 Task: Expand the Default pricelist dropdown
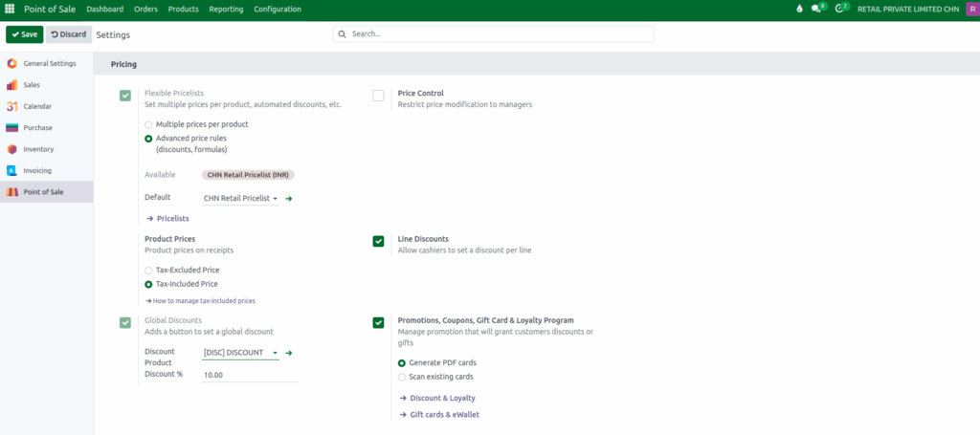pyautogui.click(x=240, y=199)
